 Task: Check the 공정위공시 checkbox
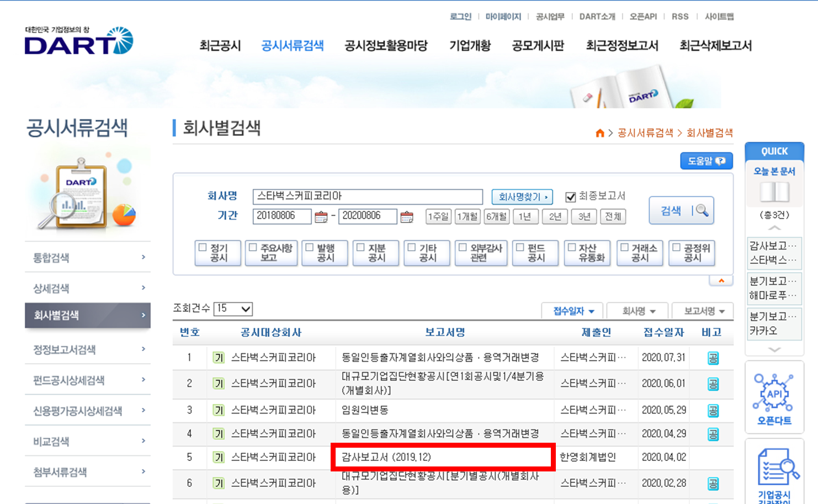tap(676, 247)
